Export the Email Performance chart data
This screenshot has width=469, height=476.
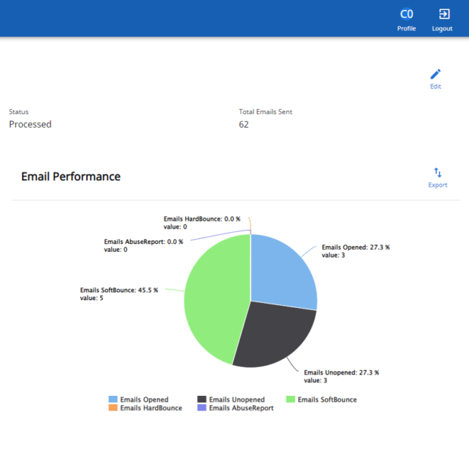pos(437,173)
